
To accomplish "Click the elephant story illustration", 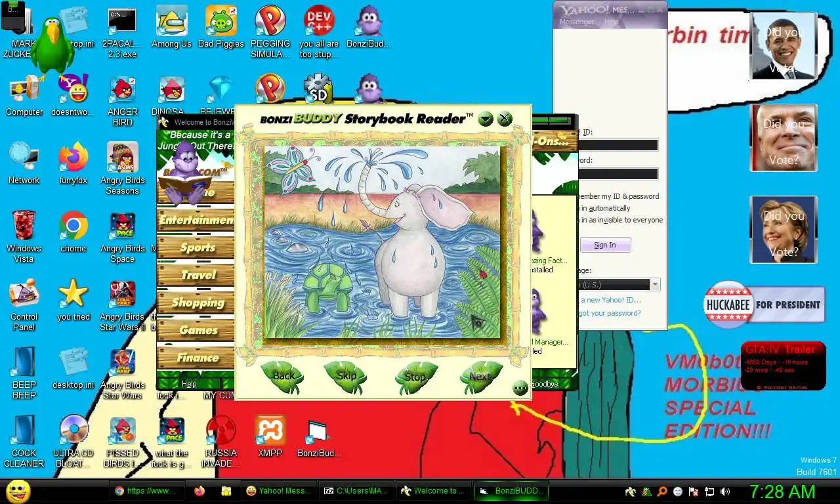I will point(381,242).
